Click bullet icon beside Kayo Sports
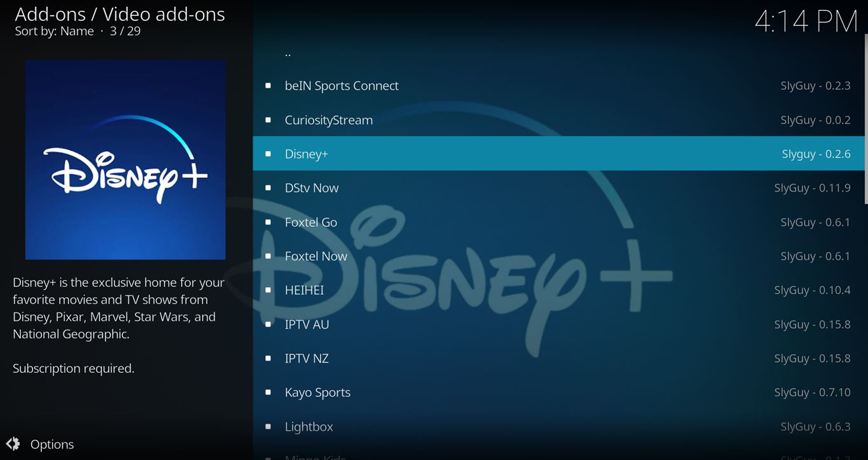868x460 pixels. 268,393
